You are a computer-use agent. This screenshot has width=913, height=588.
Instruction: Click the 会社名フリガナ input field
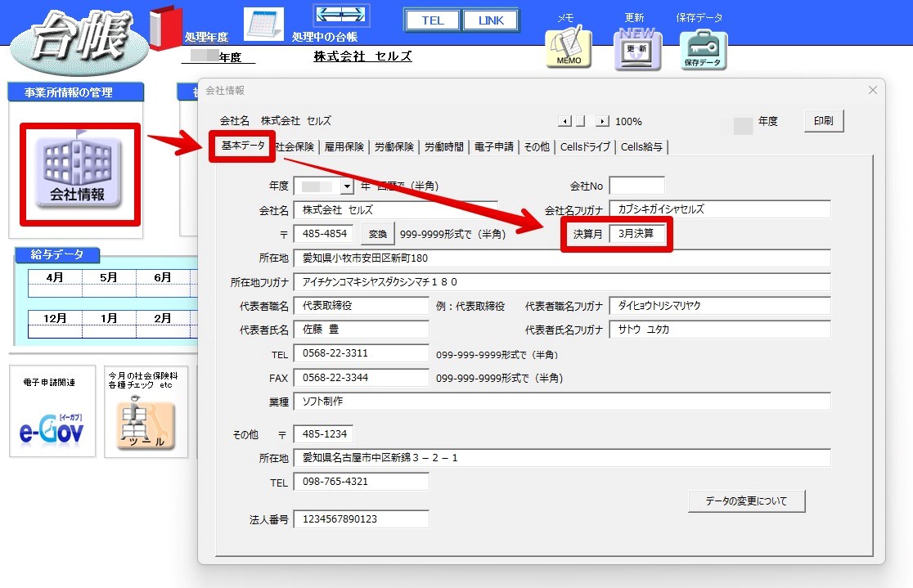pyautogui.click(x=720, y=209)
